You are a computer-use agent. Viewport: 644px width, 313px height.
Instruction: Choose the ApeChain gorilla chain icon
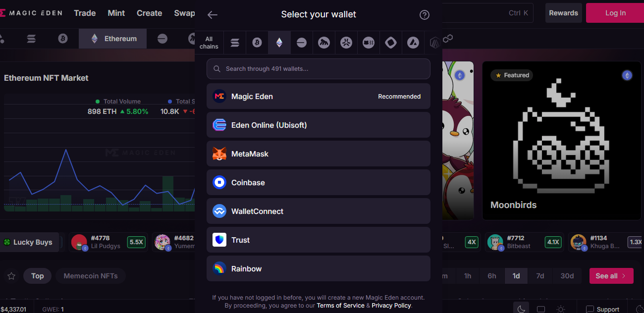tap(324, 43)
